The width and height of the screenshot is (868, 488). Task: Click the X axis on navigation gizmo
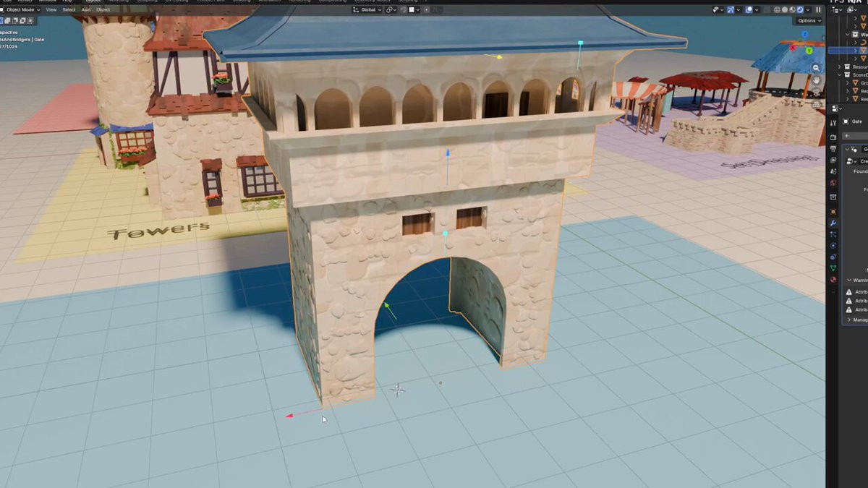[x=793, y=48]
